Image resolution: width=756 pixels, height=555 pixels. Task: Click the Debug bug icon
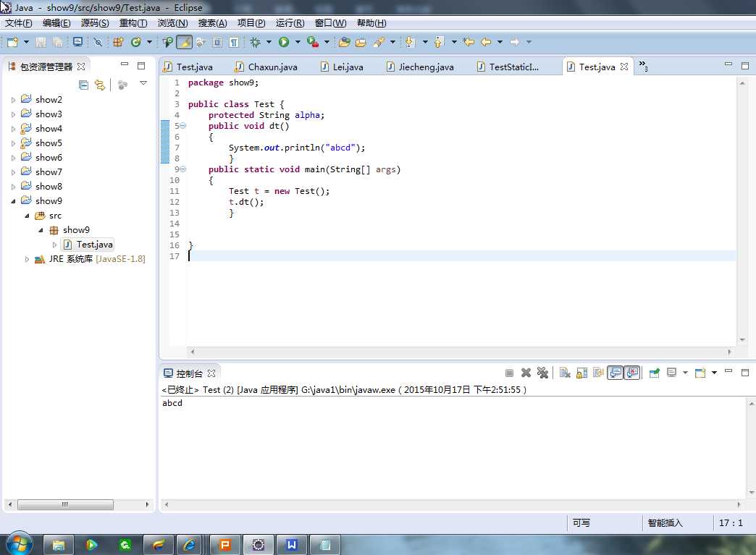255,43
